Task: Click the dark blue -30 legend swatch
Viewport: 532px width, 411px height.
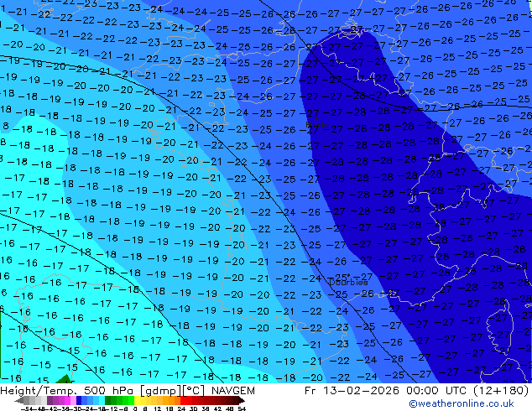Action: (79, 400)
